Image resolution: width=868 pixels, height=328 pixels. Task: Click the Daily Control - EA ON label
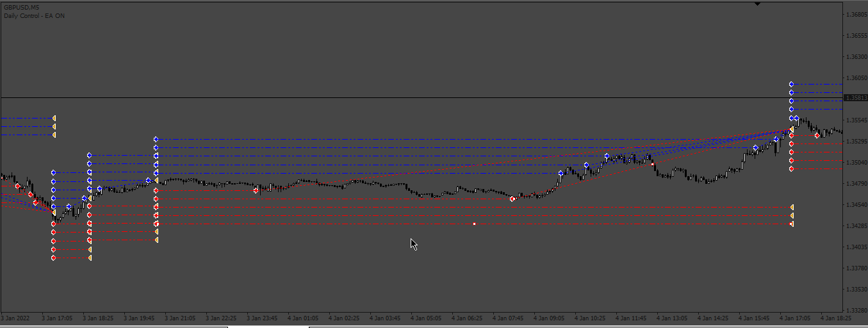tap(33, 15)
